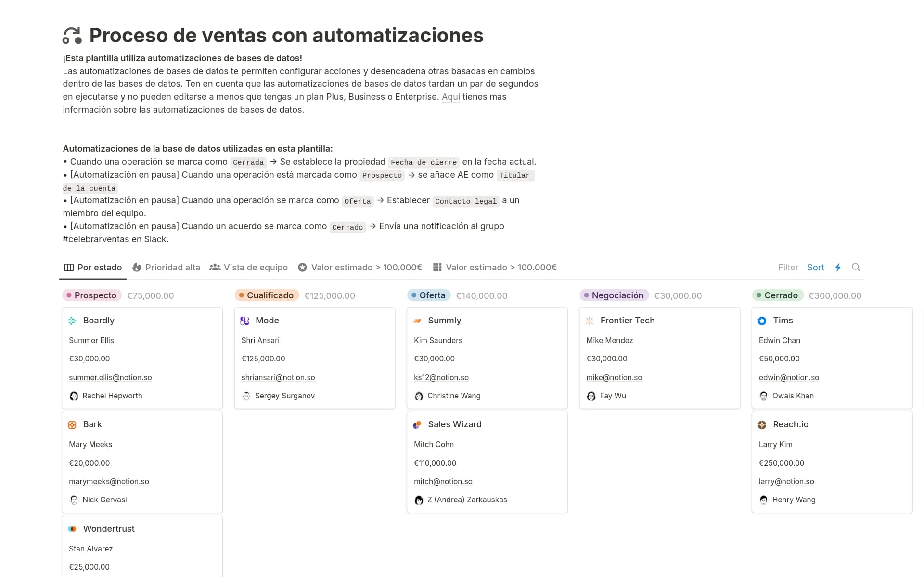Click the Filter button
The image size is (924, 577).
click(788, 268)
